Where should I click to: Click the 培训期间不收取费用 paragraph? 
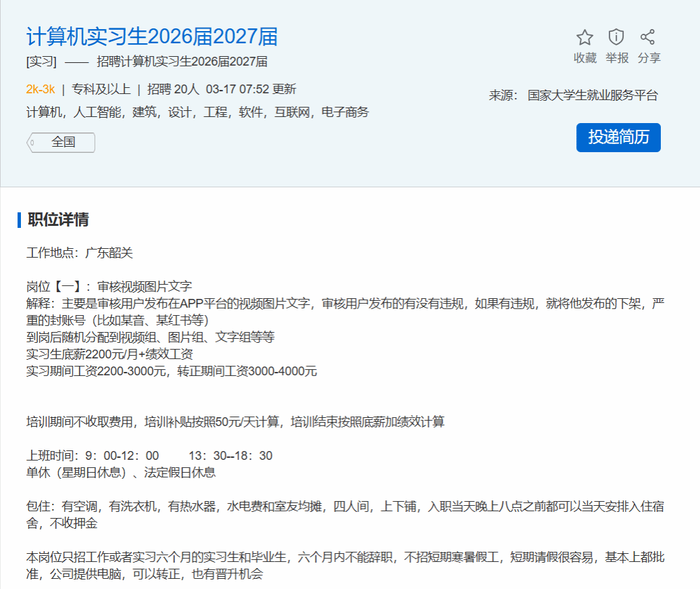tap(235, 422)
